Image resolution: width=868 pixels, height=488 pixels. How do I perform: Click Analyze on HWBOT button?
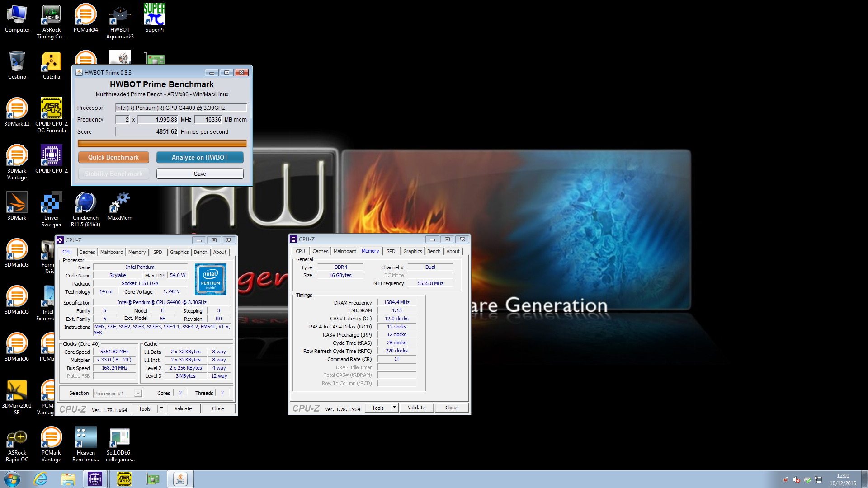click(x=200, y=157)
